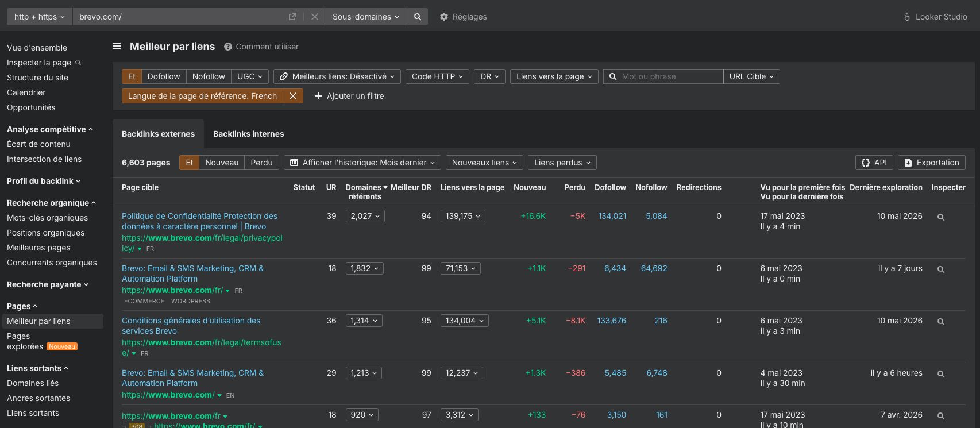Open Vue d'ensemble in sidebar
This screenshot has width=980, height=428.
(x=37, y=48)
